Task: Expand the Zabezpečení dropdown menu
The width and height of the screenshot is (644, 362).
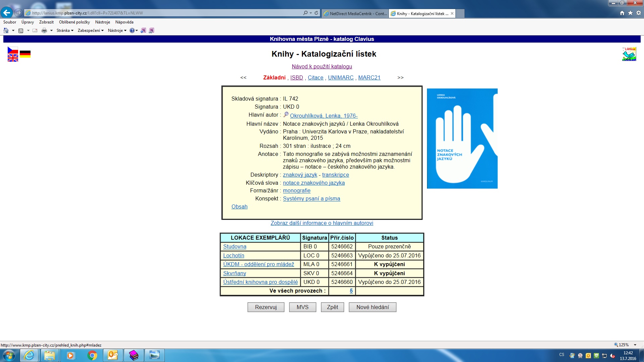Action: pos(91,31)
